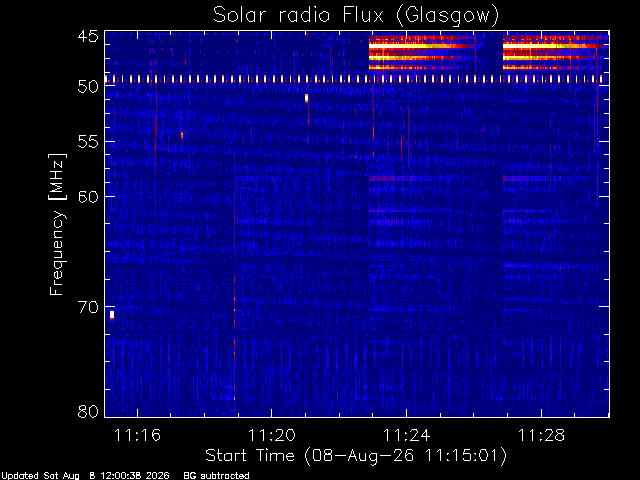
Task: Click the 55 MHz frequency label
Action: click(x=88, y=142)
